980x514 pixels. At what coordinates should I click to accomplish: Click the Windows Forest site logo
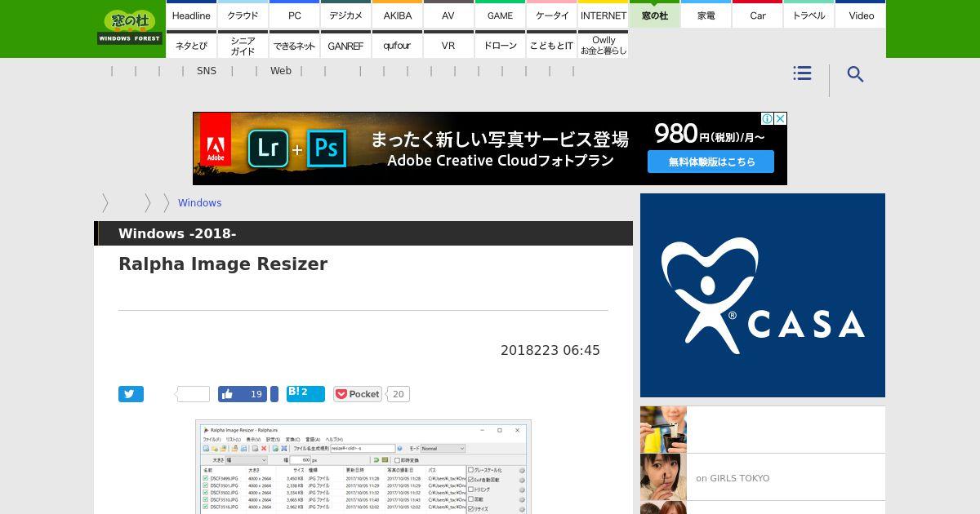point(130,27)
